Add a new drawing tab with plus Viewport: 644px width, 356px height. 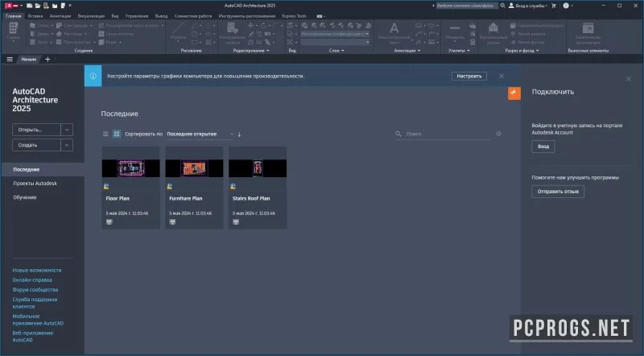point(47,59)
